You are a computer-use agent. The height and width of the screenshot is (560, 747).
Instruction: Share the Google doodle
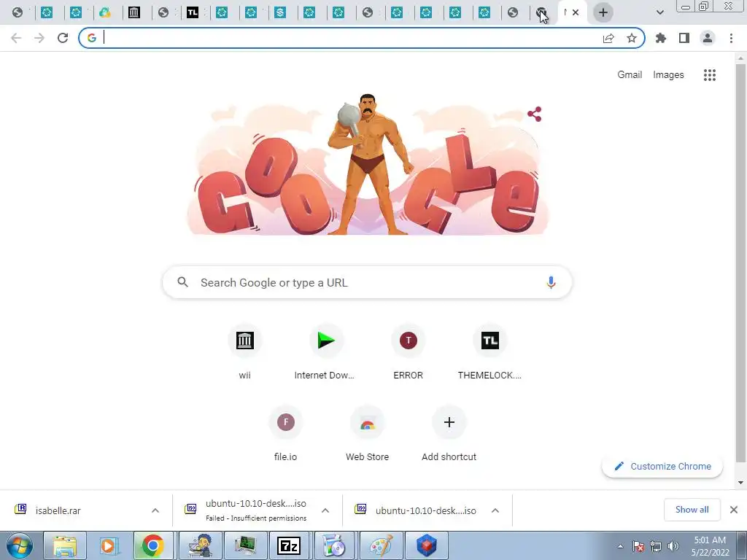click(535, 114)
